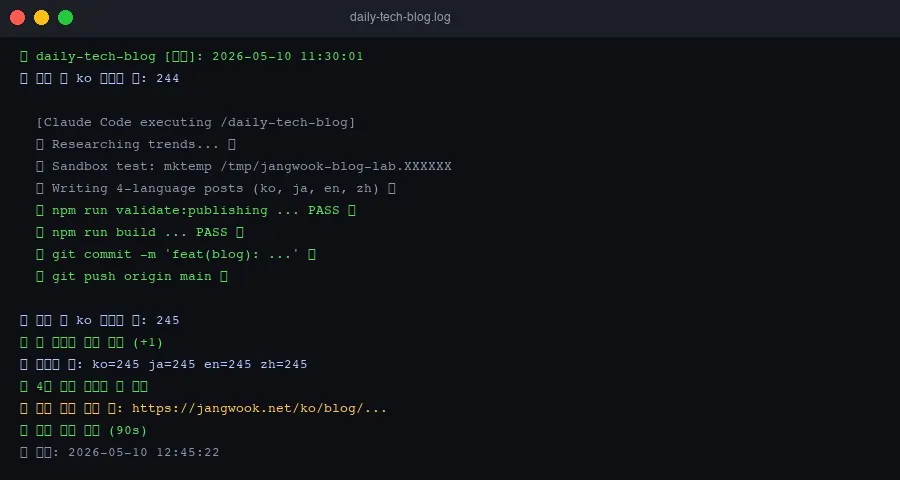This screenshot has width=900, height=480.
Task: Click the npm run build PASS line
Action: point(140,233)
